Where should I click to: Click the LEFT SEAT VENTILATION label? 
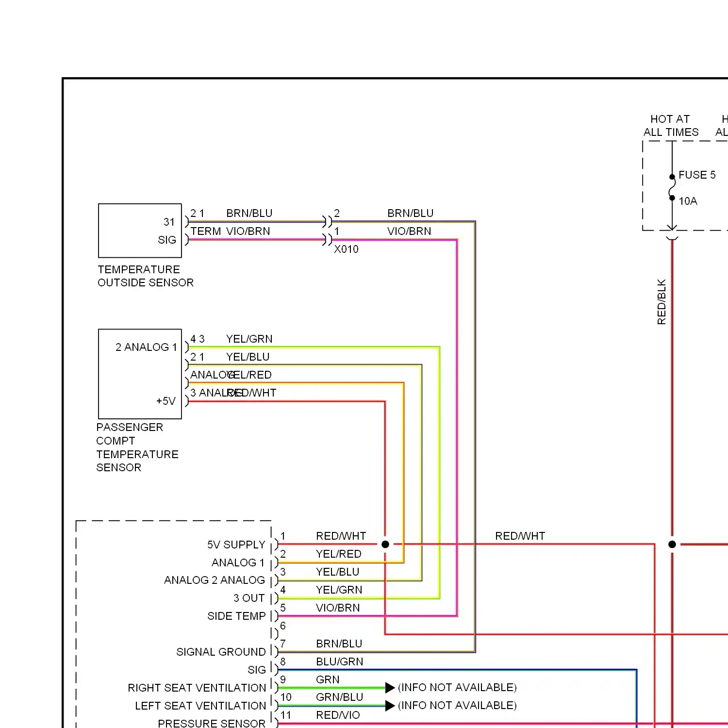click(x=200, y=706)
